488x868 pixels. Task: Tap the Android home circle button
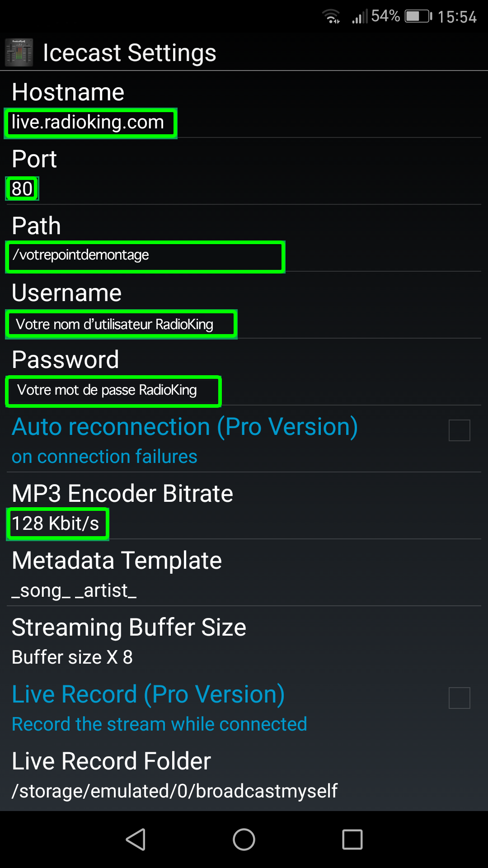pos(244,840)
